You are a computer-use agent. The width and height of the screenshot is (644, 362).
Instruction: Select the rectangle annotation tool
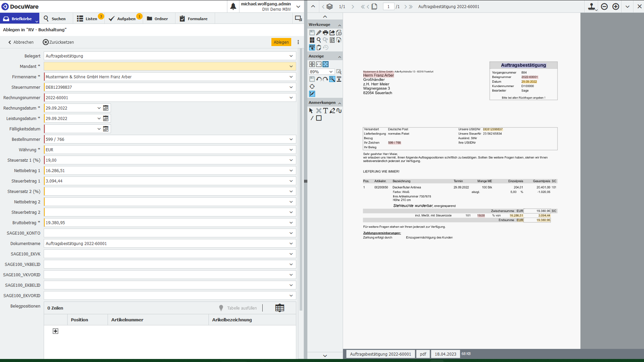tap(319, 118)
